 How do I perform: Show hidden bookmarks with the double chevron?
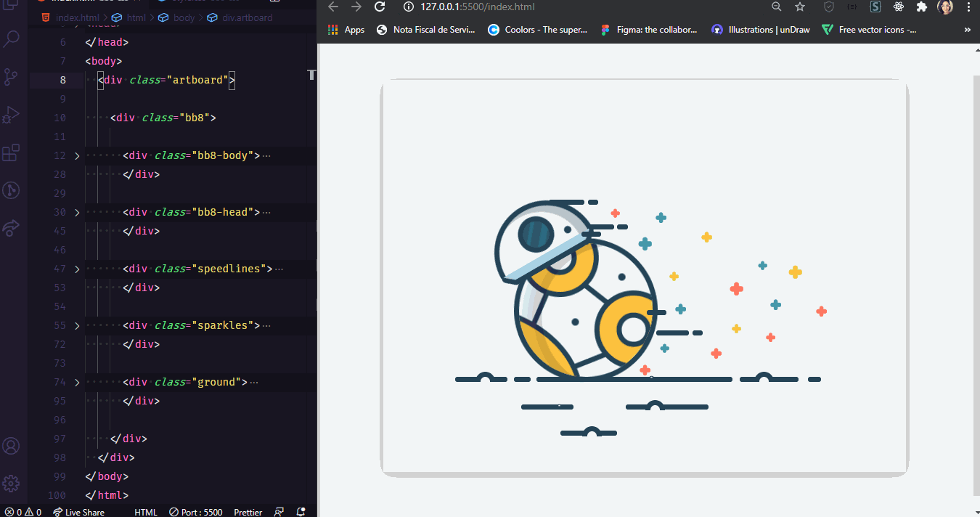(x=967, y=30)
